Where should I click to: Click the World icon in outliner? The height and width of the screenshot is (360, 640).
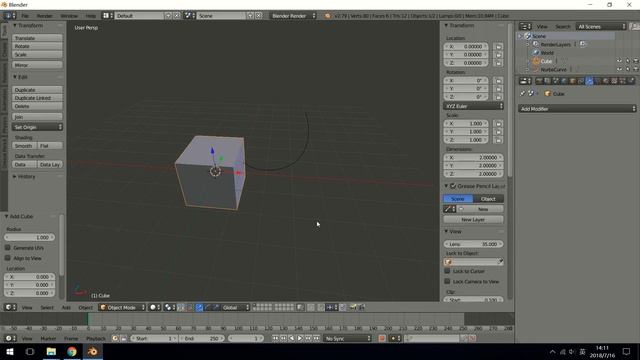tap(536, 53)
